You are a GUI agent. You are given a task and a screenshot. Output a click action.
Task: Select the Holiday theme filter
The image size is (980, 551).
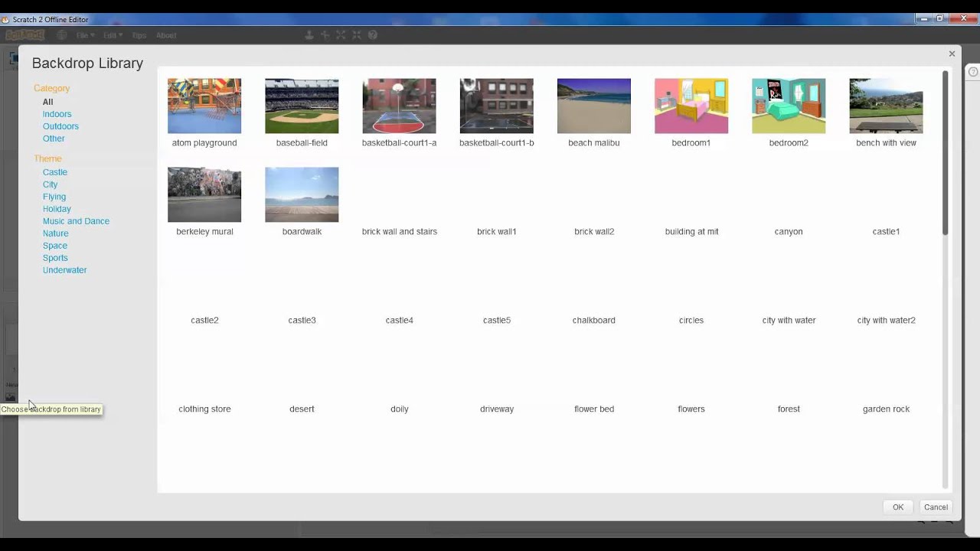57,209
